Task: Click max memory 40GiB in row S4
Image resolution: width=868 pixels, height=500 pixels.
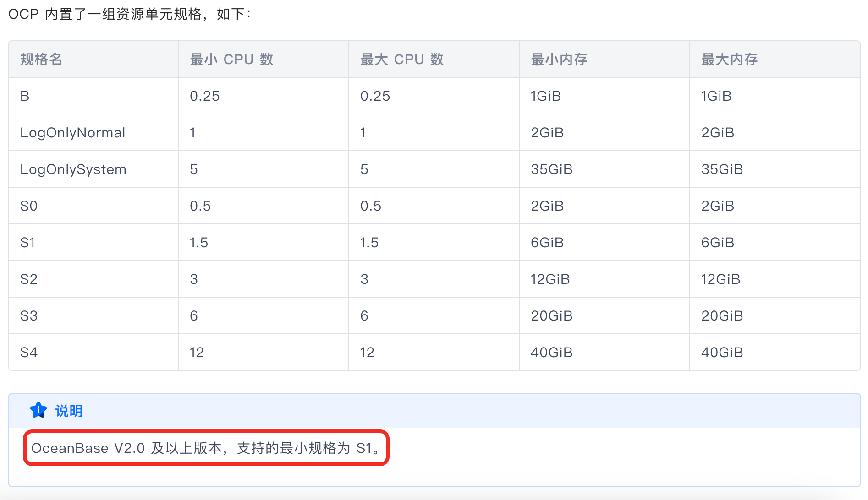Action: point(722,353)
